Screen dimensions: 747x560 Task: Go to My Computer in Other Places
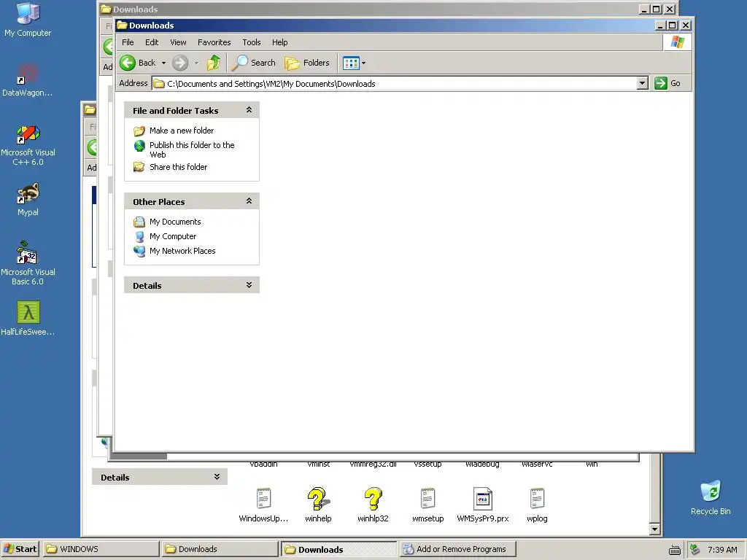(x=172, y=237)
